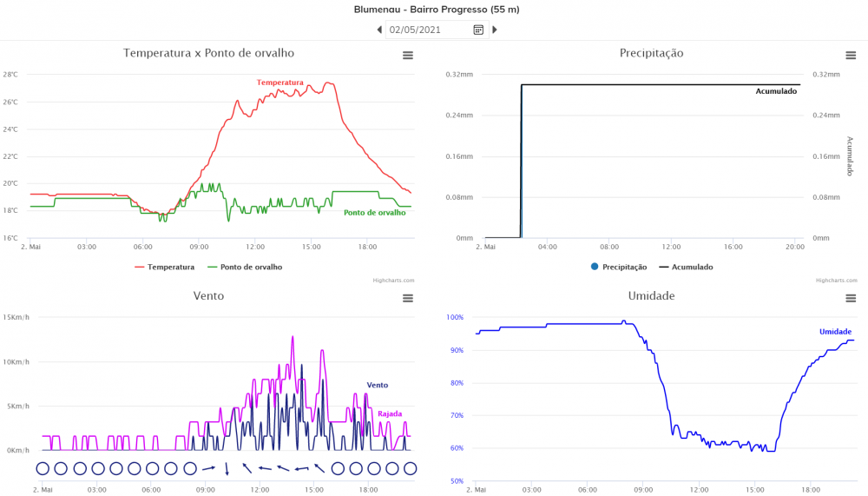Toggle Ponto de orvalho legend series
The height and width of the screenshot is (496, 868).
pos(245,268)
